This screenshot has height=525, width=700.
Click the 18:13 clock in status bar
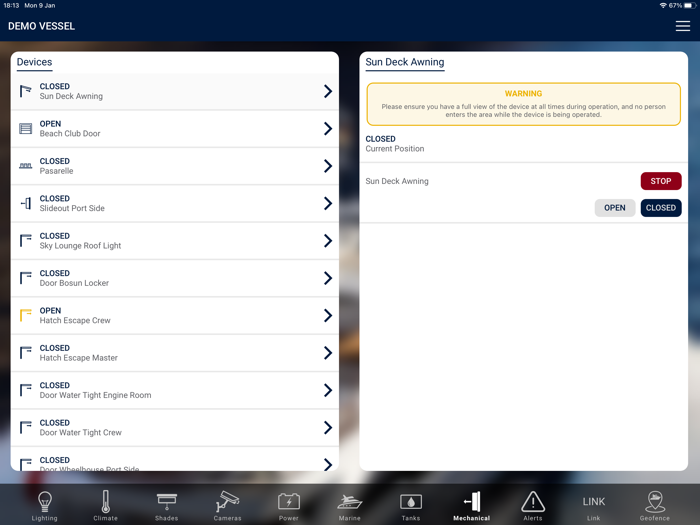point(11,5)
